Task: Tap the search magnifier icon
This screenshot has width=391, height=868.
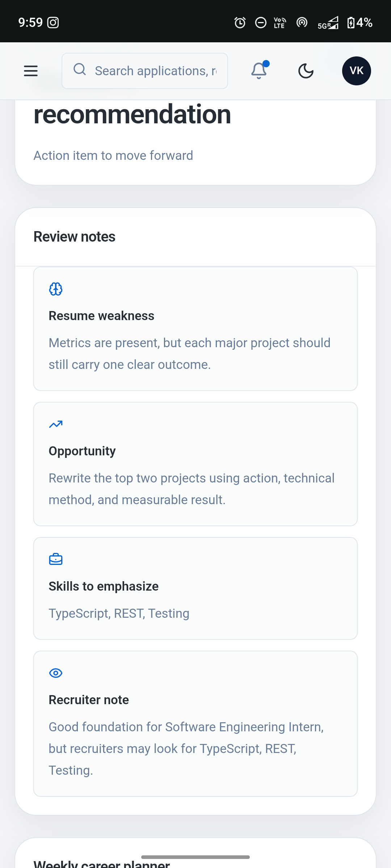Action: 80,69
